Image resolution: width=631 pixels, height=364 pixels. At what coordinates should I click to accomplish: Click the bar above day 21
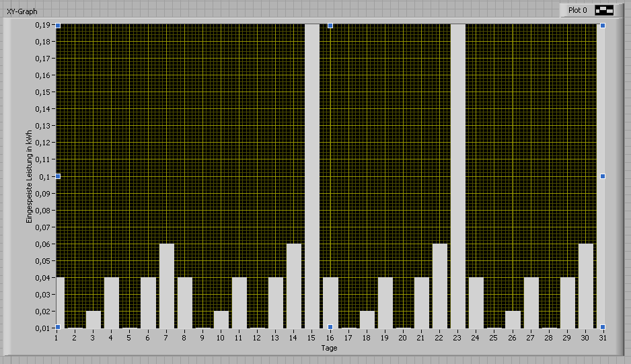click(421, 303)
